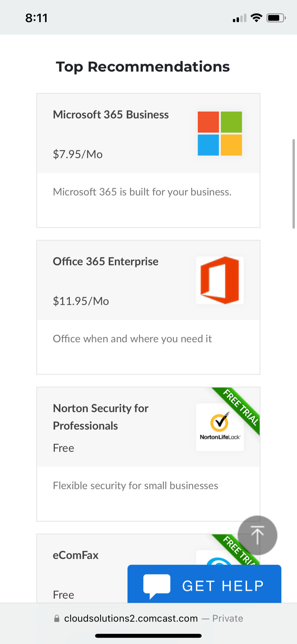Click the page scrollbar thumb
This screenshot has width=297, height=644.
[x=293, y=183]
